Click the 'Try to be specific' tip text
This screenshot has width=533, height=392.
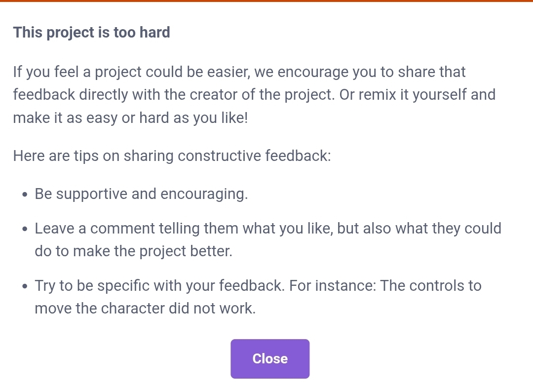[159, 286]
